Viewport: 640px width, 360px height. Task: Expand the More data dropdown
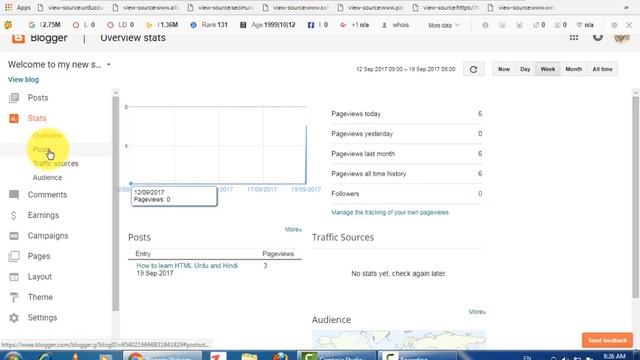point(444,25)
